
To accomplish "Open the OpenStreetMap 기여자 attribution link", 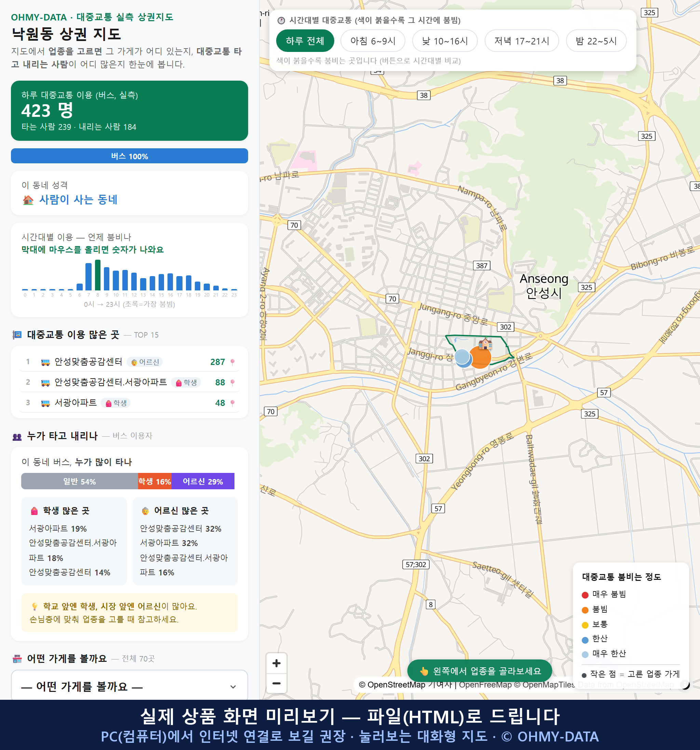I will (x=405, y=684).
